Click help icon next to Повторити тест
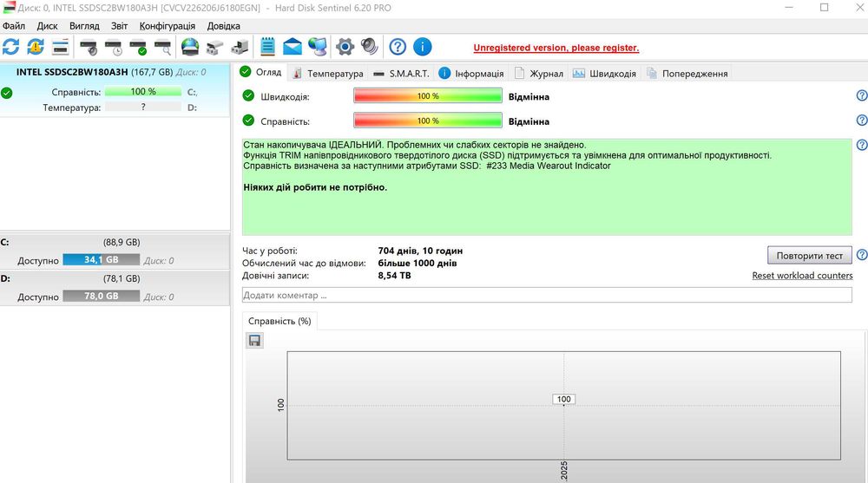 pos(862,255)
